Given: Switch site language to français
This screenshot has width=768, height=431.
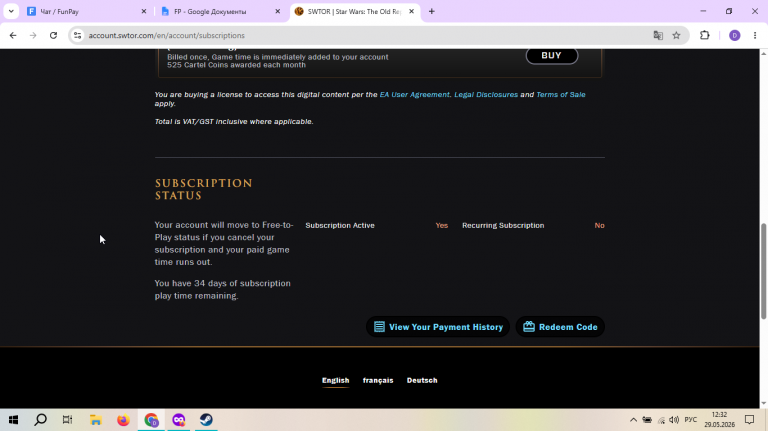Looking at the screenshot, I should 378,381.
